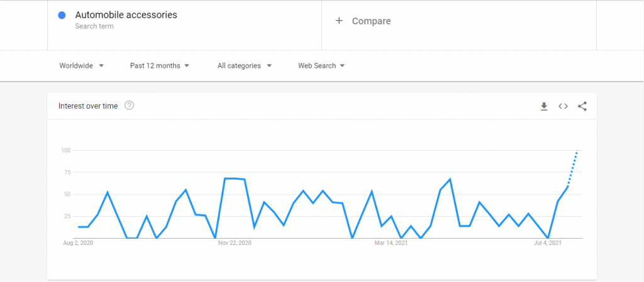Click the 100 value axis label
644x282 pixels.
[67, 151]
